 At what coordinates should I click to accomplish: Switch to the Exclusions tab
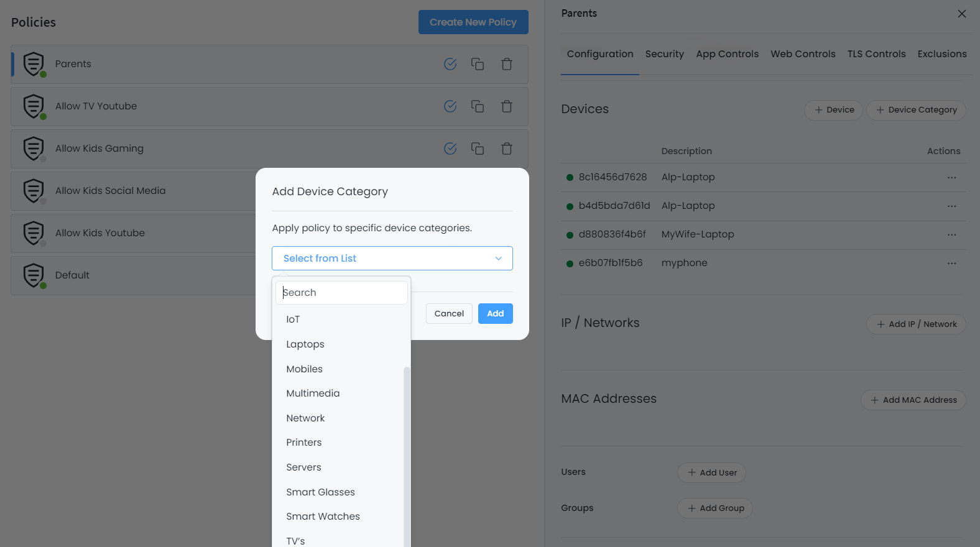pos(942,54)
